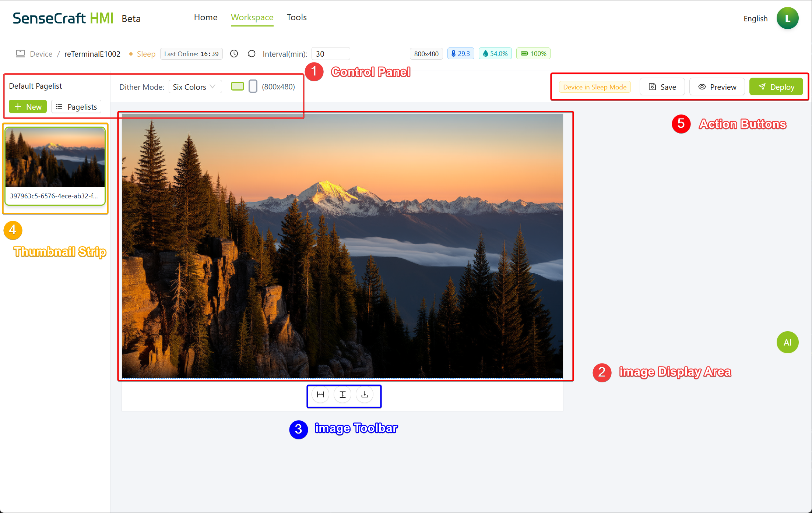Open the AI assistant bubble
Screen dimensions: 812x513
tap(787, 342)
